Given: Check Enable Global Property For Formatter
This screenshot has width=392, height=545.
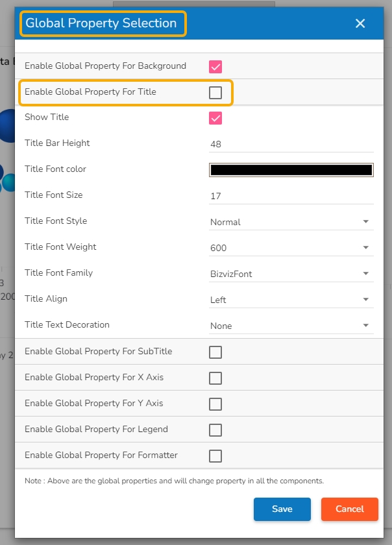Looking at the screenshot, I should tap(215, 456).
